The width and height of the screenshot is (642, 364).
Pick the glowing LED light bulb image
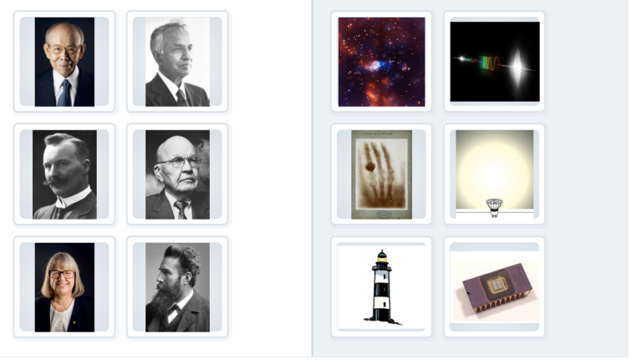coord(495,174)
